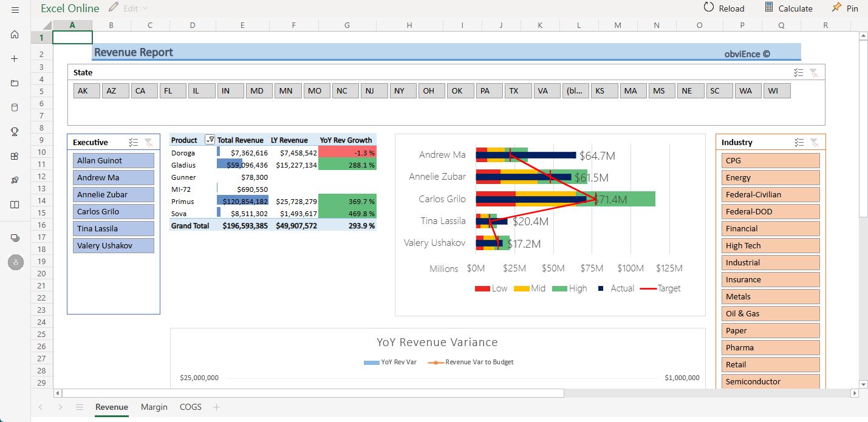
Task: Click the trophy icon in the sidebar
Action: click(x=15, y=132)
